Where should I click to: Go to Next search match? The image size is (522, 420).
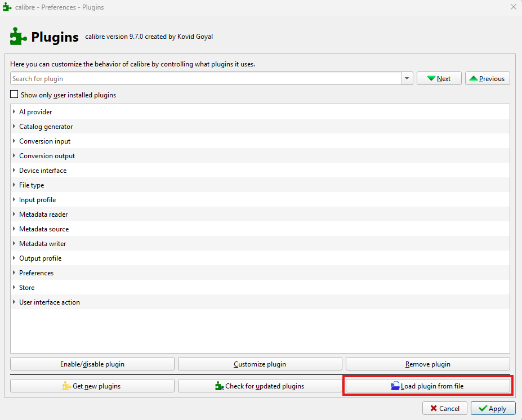[439, 79]
